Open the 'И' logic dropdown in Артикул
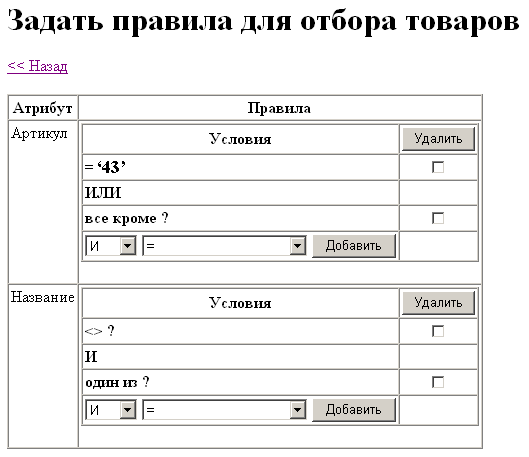This screenshot has width=529, height=457. [x=111, y=246]
